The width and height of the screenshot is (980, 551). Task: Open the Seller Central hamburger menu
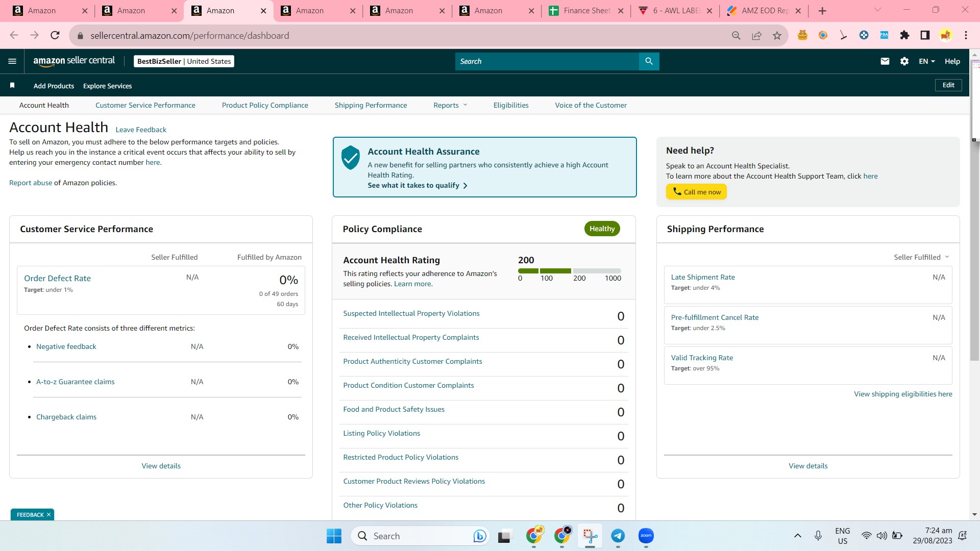(x=12, y=61)
